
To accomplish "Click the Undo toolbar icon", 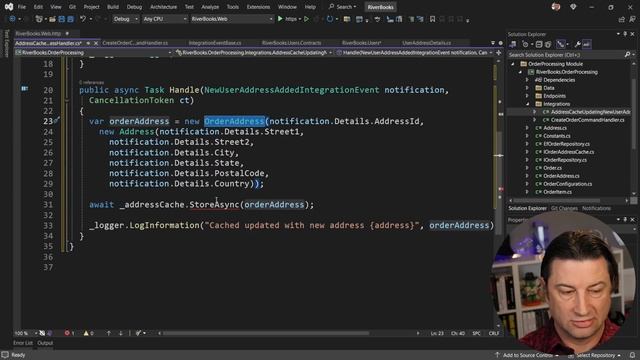I will (x=83, y=19).
